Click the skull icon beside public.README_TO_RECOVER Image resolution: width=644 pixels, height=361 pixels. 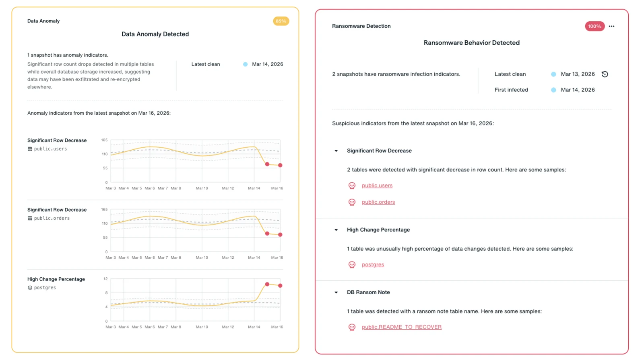tap(352, 327)
